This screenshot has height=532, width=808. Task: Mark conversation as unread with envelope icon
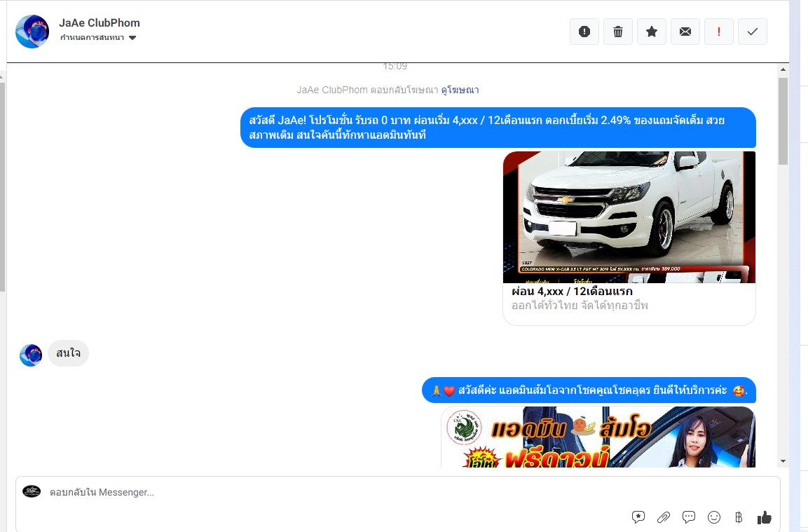[685, 32]
